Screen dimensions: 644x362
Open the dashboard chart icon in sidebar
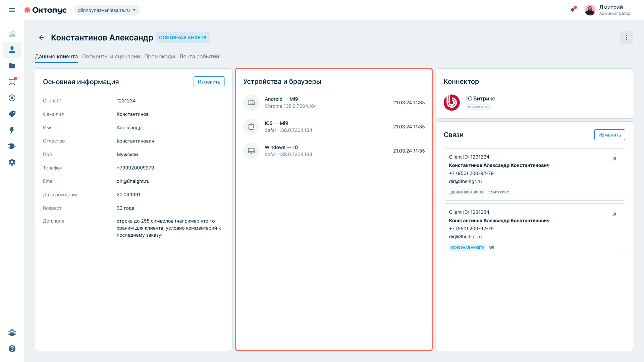12,34
